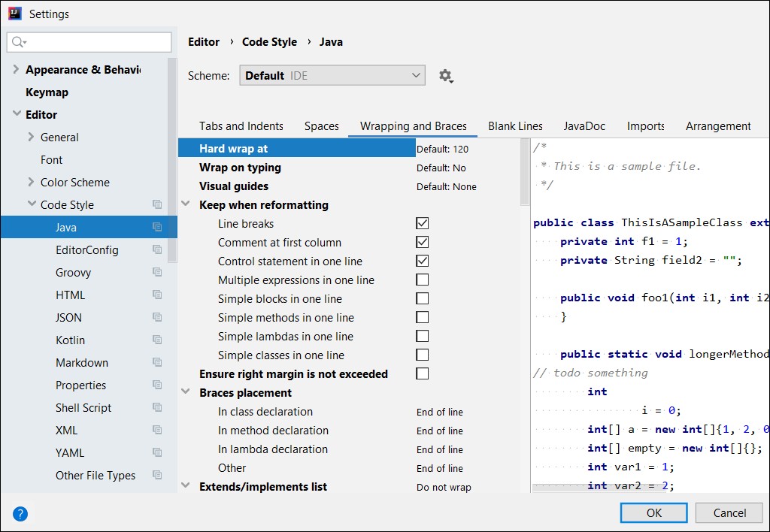
Task: Click the search magnifier icon
Action: 19,42
